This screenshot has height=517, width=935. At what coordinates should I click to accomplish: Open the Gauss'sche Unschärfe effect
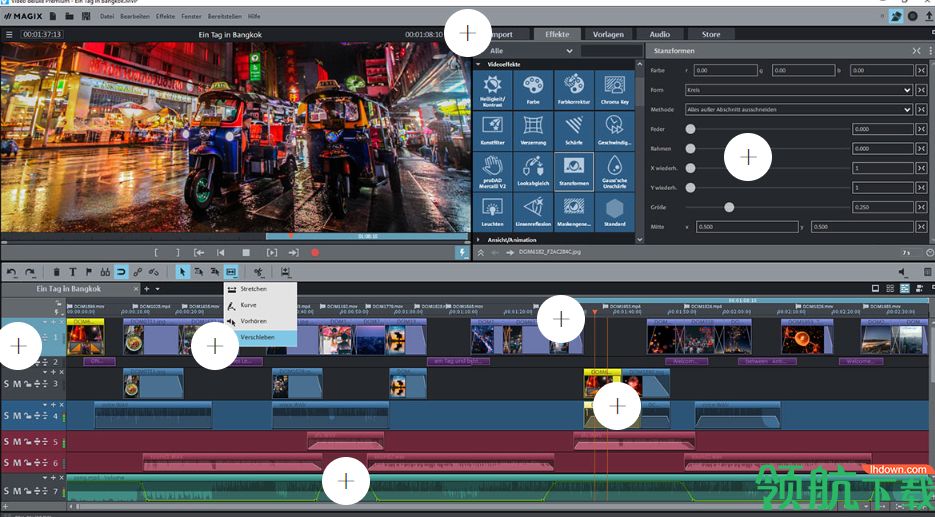pos(614,172)
